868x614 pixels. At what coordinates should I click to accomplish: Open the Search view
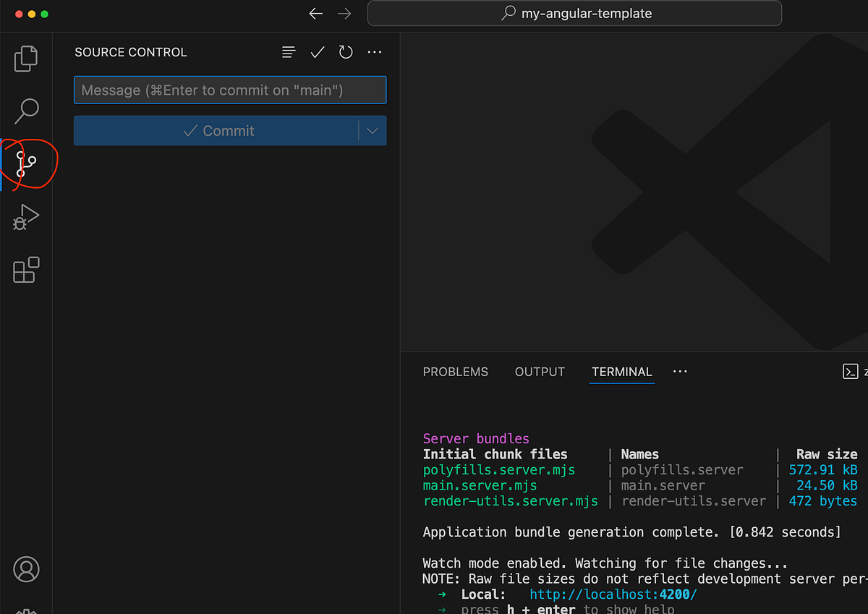pyautogui.click(x=26, y=111)
